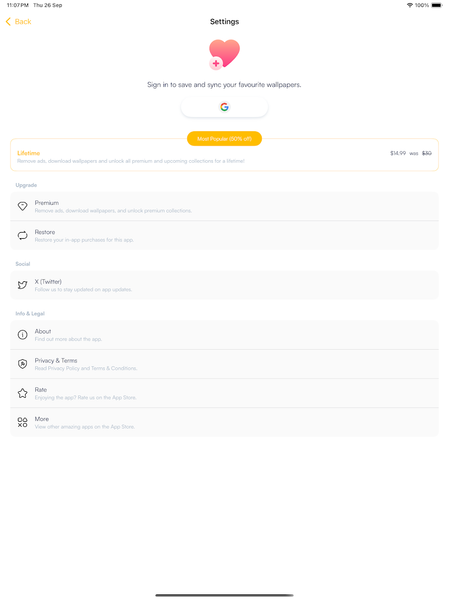This screenshot has width=449, height=600.
Task: Open X (Twitter) follow row
Action: click(x=224, y=285)
